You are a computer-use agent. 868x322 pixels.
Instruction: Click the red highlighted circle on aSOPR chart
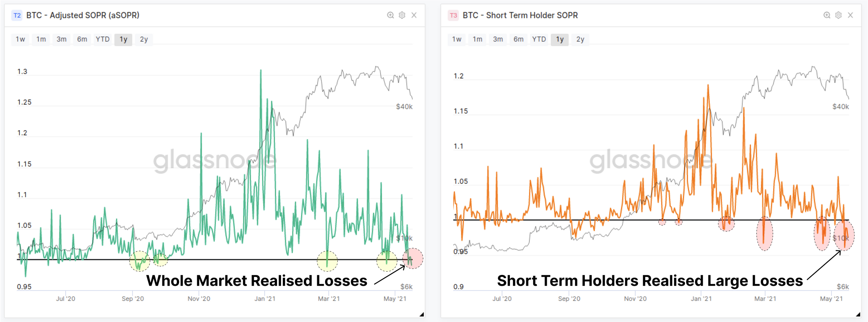click(x=413, y=258)
